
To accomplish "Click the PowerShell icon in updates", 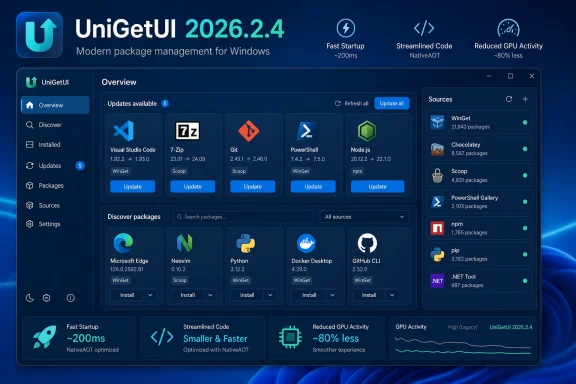I will (x=306, y=131).
